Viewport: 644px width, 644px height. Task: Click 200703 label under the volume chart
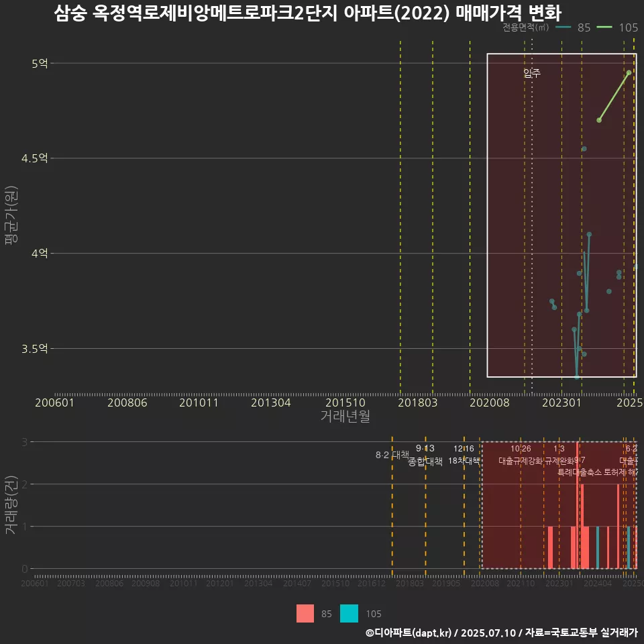pyautogui.click(x=70, y=583)
